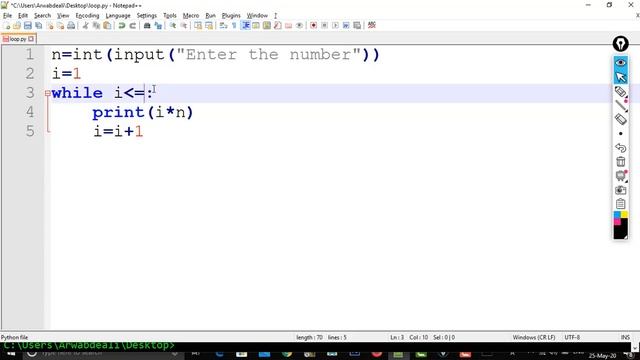
Task: Undo last drawing in Epic Pen
Action: pyautogui.click(x=620, y=147)
